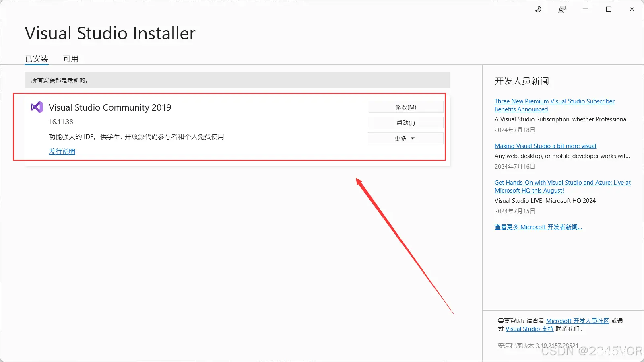Viewport: 644px width, 362px height.
Task: Click the 安装程序版本 number text
Action: point(538,346)
